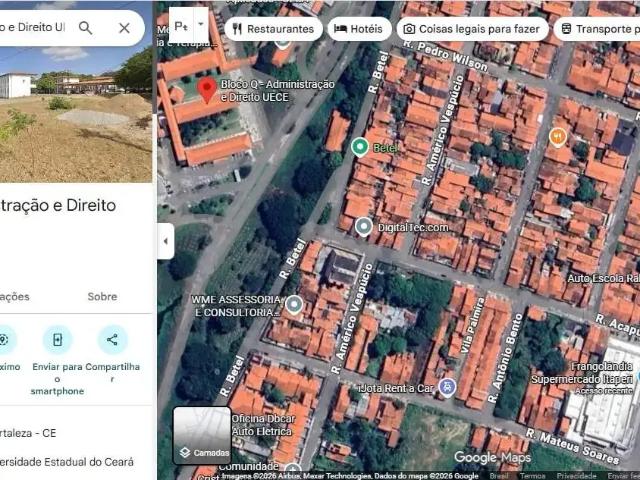Select the Transporte chip
640x480 pixels.
[597, 29]
